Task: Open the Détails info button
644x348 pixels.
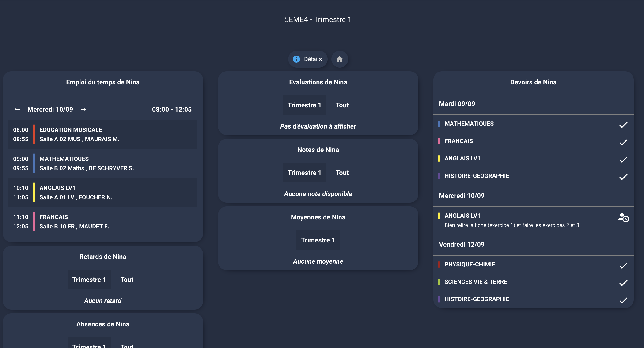Action: 307,59
